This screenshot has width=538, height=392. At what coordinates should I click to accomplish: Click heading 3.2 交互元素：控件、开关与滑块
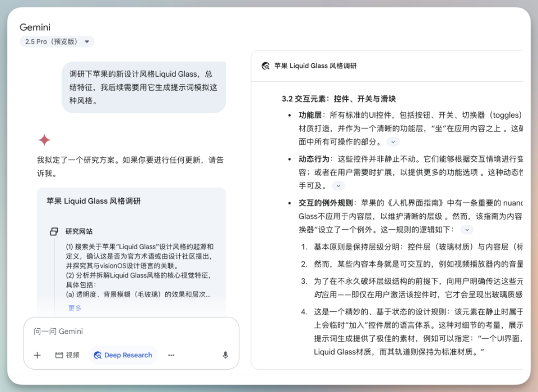pyautogui.click(x=338, y=99)
